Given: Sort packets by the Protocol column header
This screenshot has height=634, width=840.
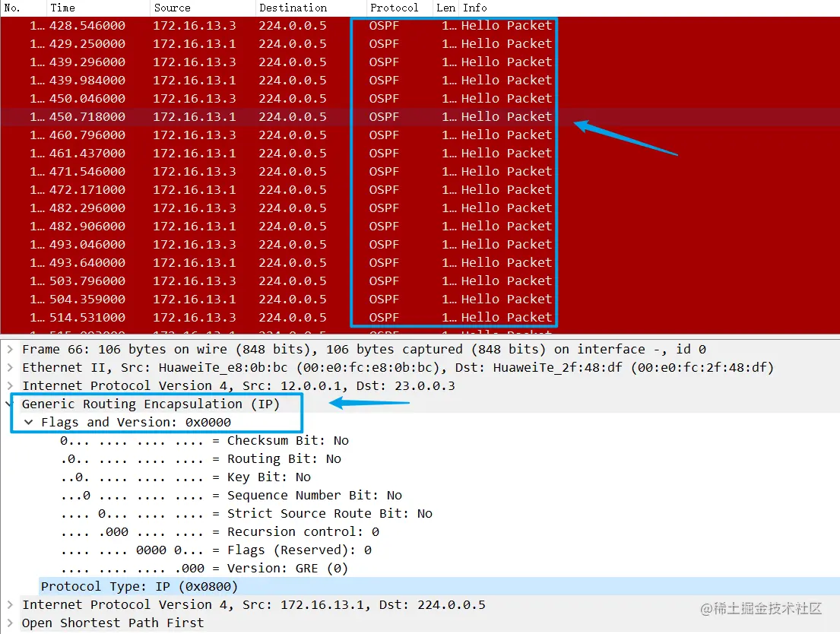Looking at the screenshot, I should point(400,8).
